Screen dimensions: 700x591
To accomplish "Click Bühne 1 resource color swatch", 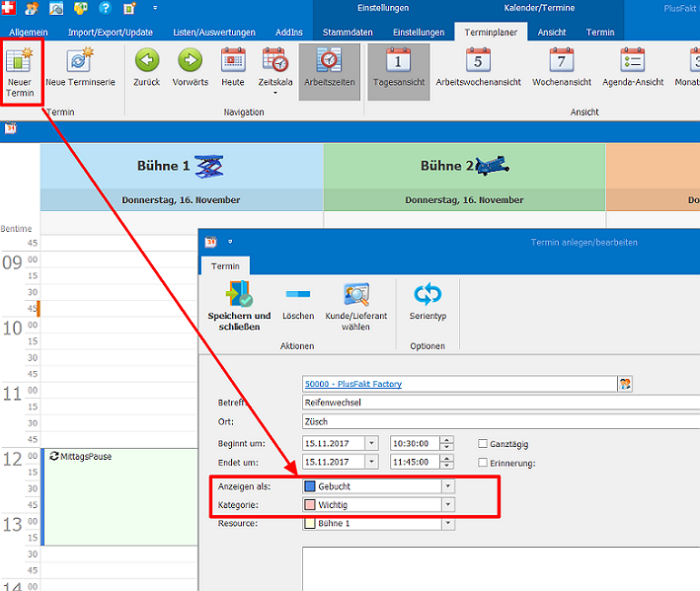I will pos(310,523).
